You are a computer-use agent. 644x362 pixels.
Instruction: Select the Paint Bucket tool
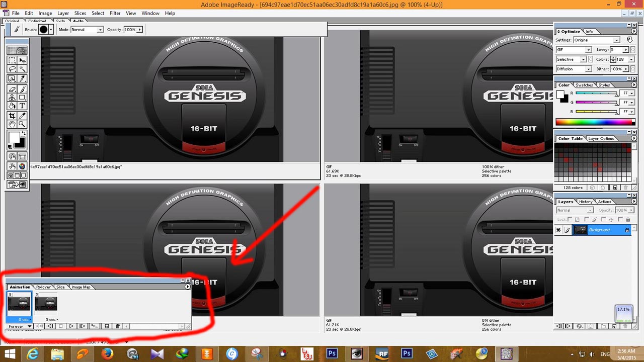click(x=12, y=106)
